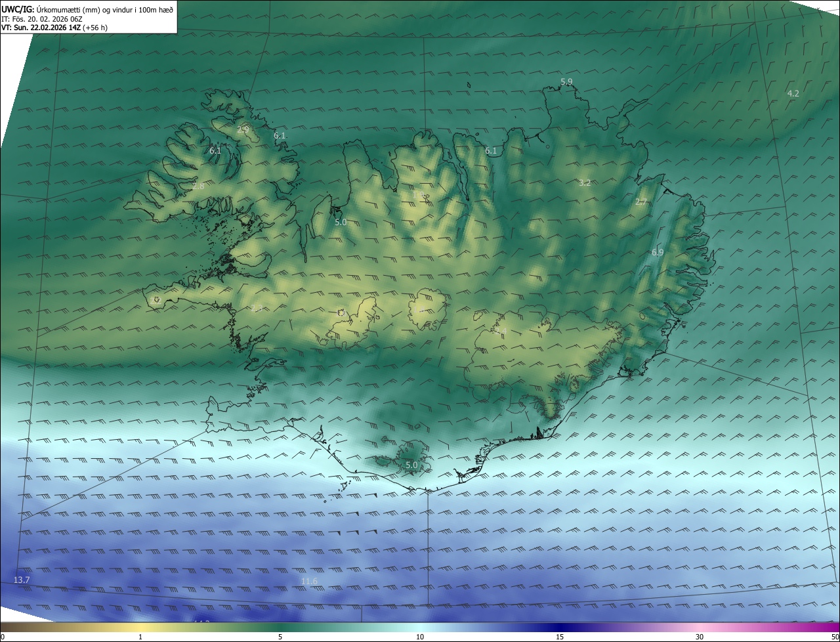Click the 11.6 precipitation value

[x=309, y=581]
